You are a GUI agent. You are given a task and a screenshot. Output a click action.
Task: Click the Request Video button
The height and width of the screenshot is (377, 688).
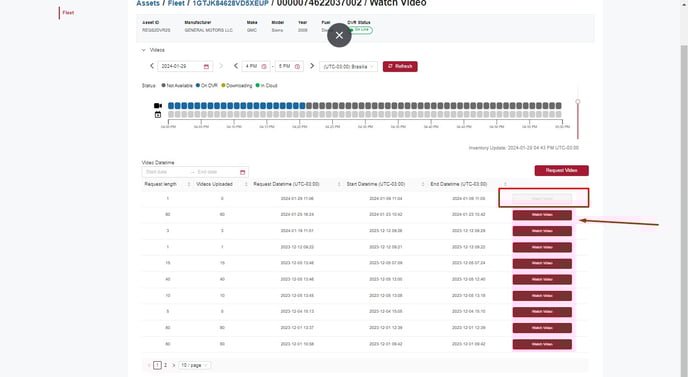(x=562, y=170)
